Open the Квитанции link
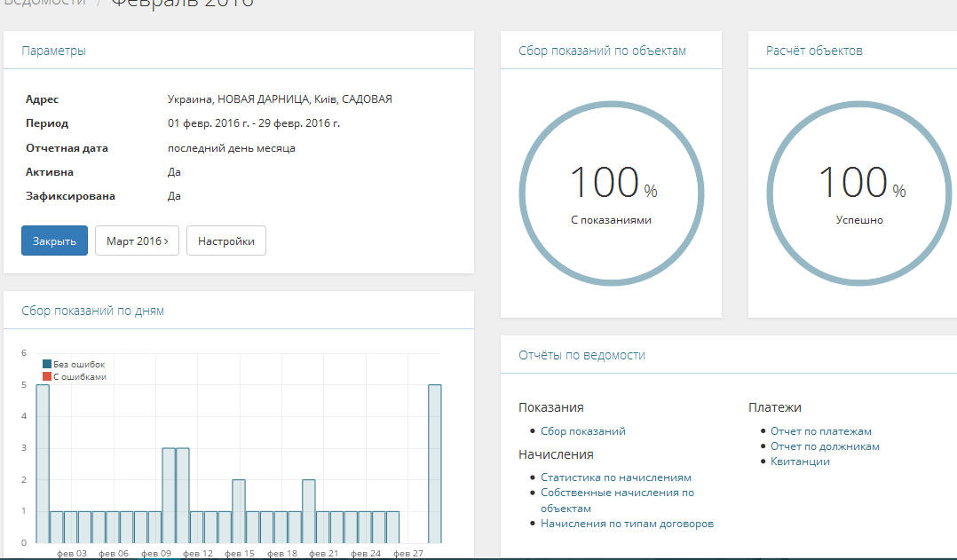Screen dimensions: 957x560 coord(800,461)
